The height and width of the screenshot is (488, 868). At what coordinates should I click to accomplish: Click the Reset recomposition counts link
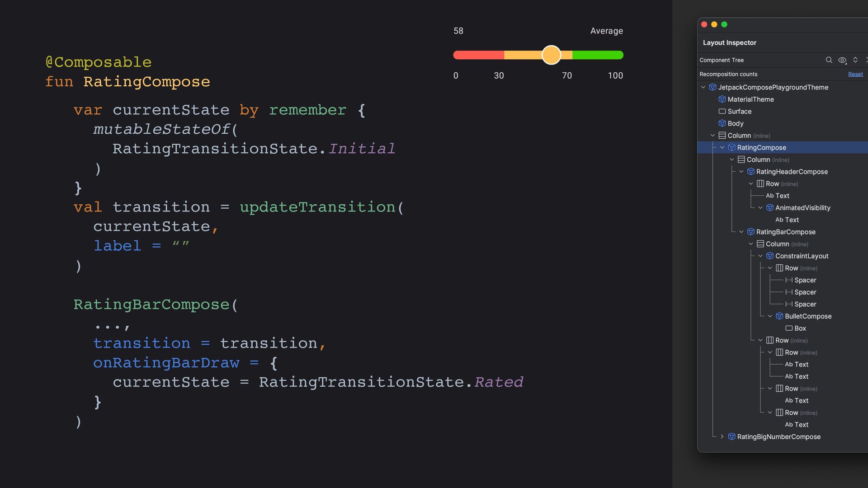click(x=855, y=74)
